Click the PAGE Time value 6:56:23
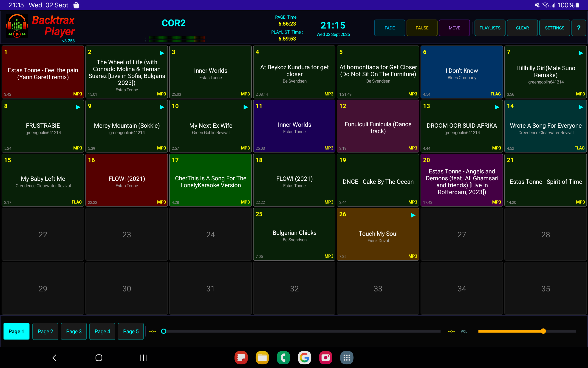The image size is (588, 368). pos(287,24)
